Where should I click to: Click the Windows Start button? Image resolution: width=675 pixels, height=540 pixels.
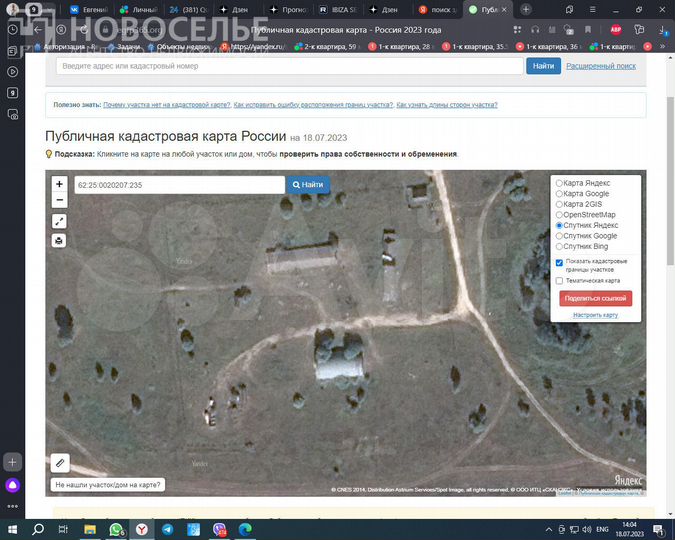point(12,529)
